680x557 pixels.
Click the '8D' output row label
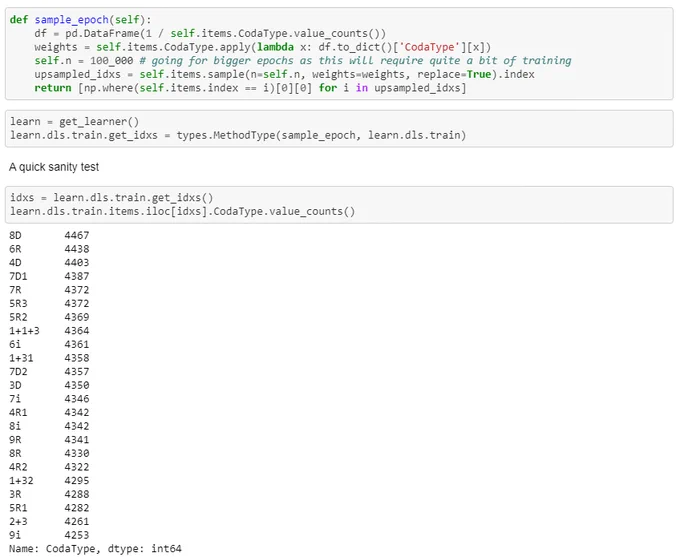15,236
